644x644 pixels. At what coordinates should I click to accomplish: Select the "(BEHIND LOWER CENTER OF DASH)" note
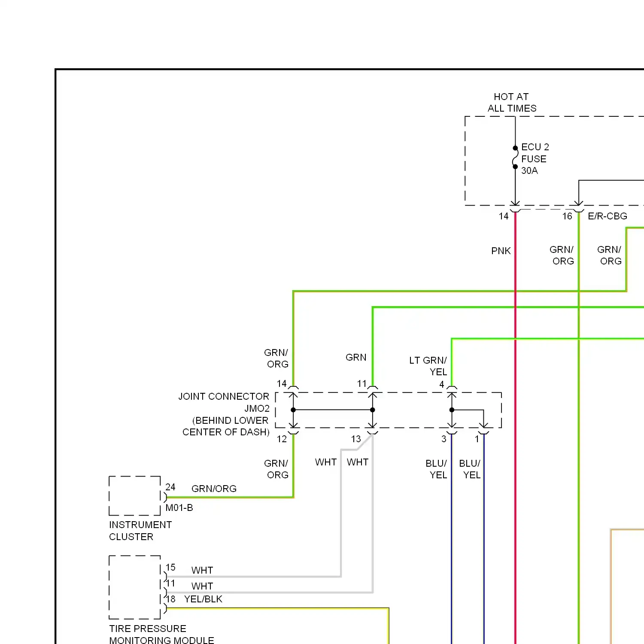point(226,426)
